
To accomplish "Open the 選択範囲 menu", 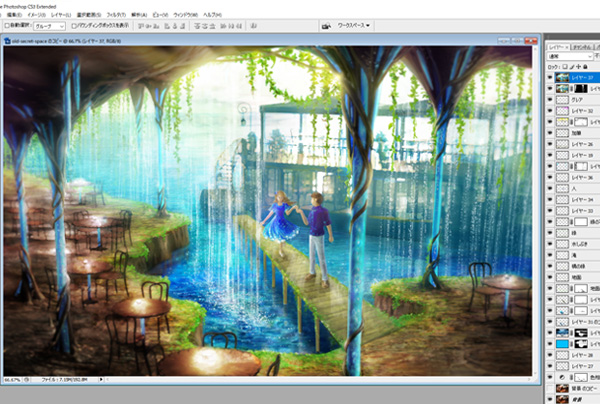I will 89,15.
